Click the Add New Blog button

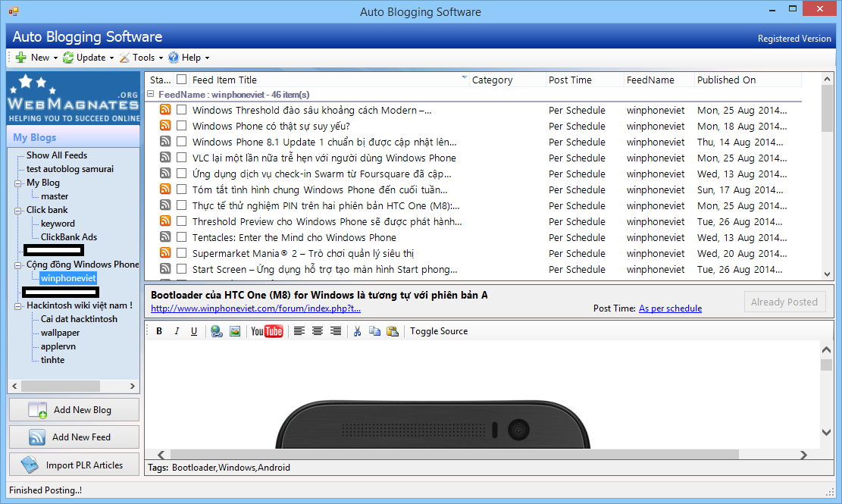click(74, 409)
